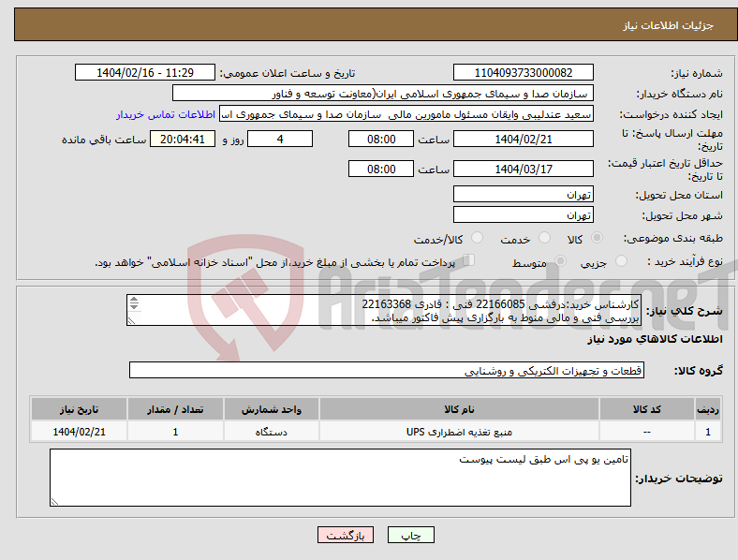Select the جزیی purchase type radio
Image resolution: width=738 pixels, height=560 pixels.
click(621, 260)
